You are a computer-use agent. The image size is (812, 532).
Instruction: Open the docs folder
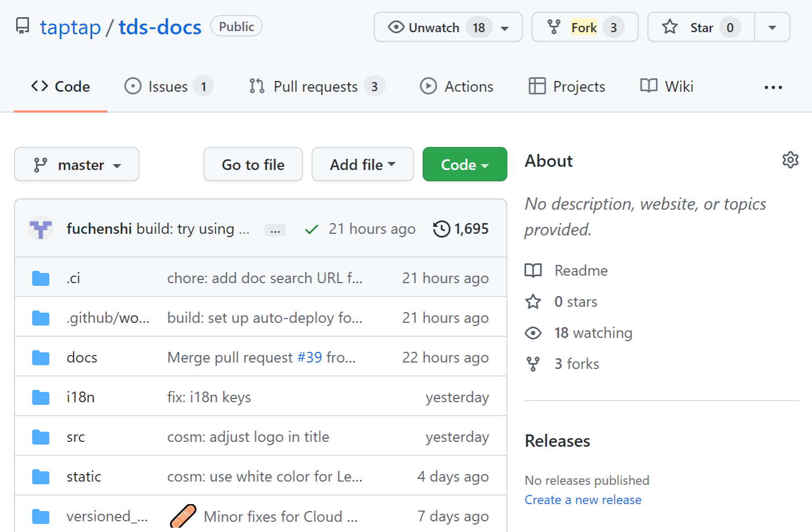tap(82, 358)
